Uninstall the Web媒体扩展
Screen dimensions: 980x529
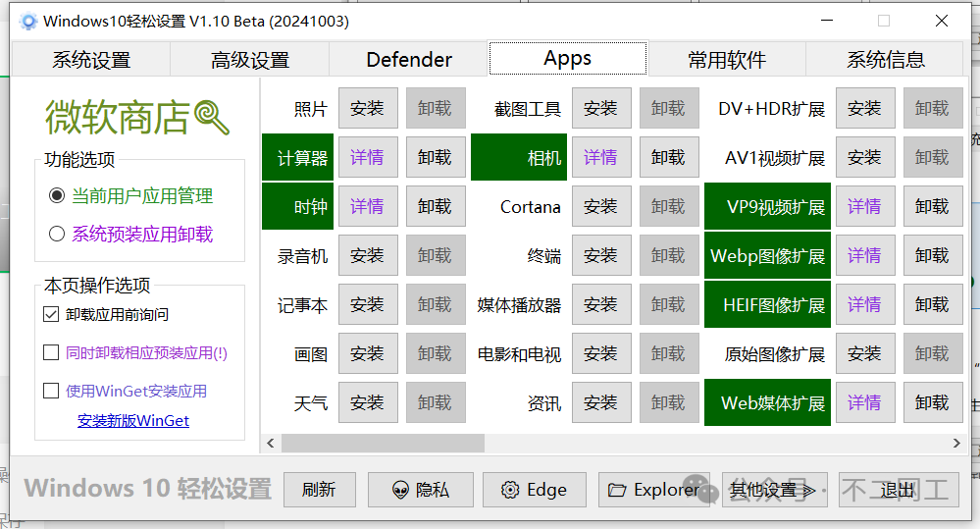[933, 402]
